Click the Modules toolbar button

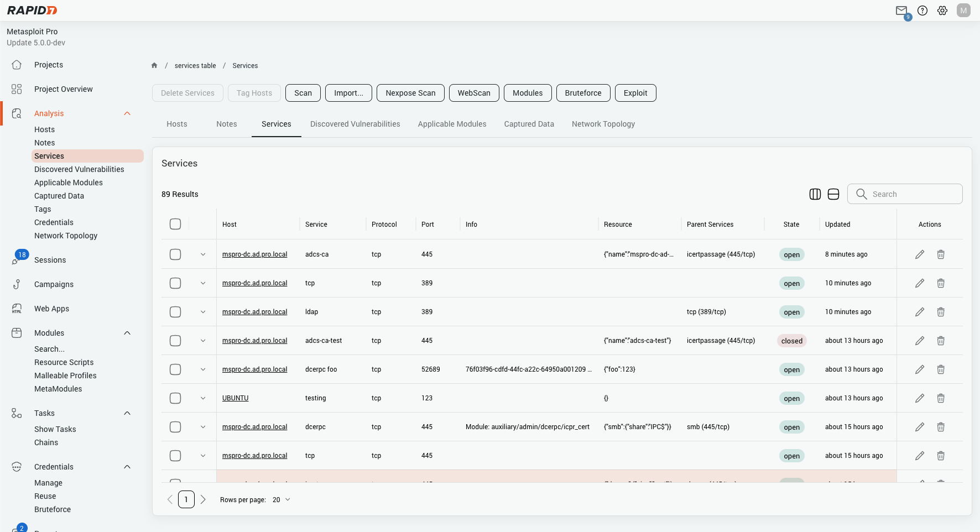click(x=528, y=93)
